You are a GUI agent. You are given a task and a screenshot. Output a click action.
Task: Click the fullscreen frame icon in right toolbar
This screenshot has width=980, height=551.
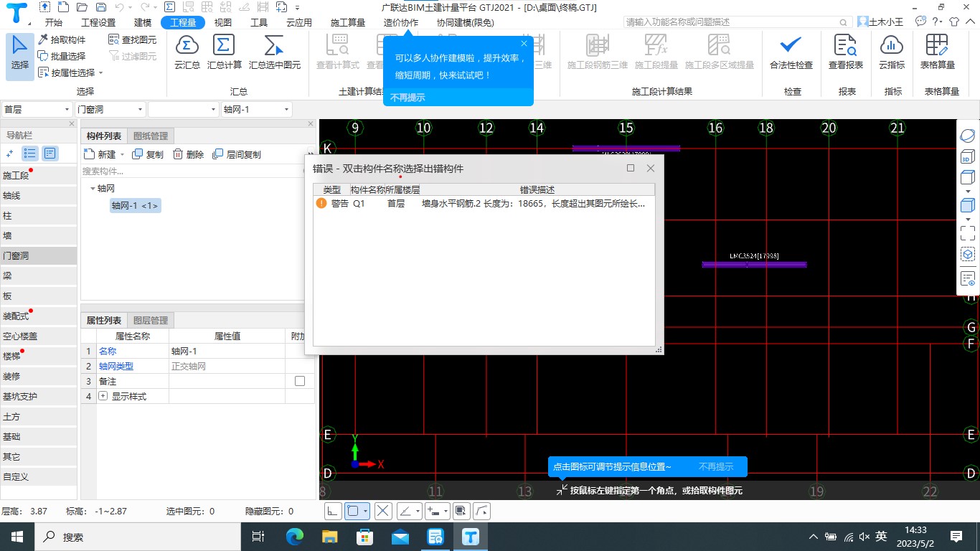click(x=967, y=232)
